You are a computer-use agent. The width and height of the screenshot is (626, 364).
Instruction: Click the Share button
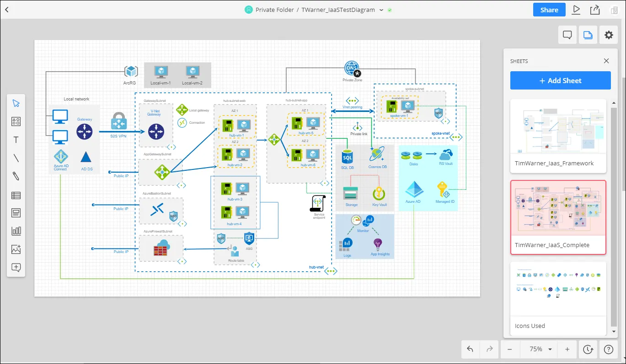pos(549,10)
